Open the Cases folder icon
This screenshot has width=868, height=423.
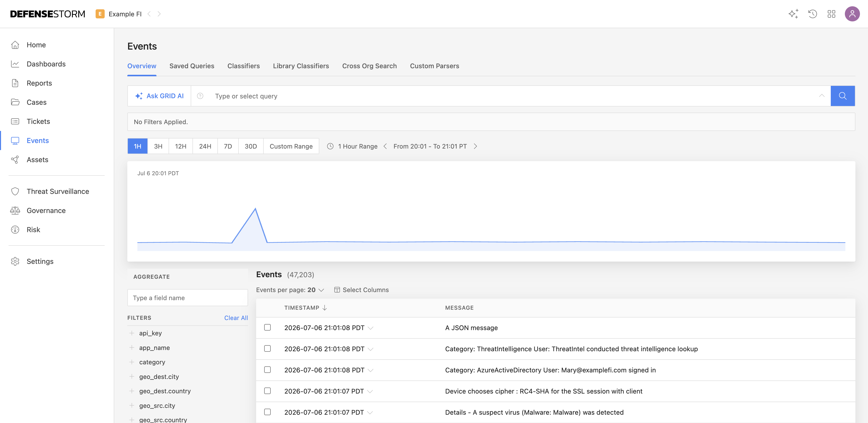(x=15, y=102)
